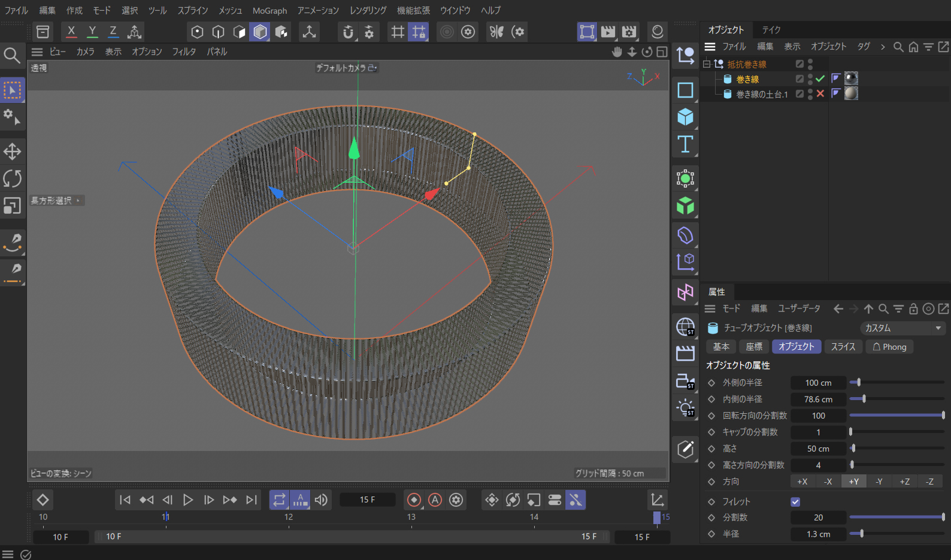Click the 高さ value field
This screenshot has height=560, width=951.
(818, 449)
